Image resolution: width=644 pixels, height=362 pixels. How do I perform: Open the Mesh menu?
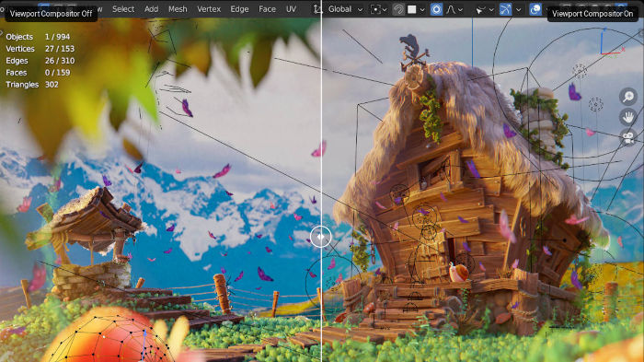click(x=178, y=9)
